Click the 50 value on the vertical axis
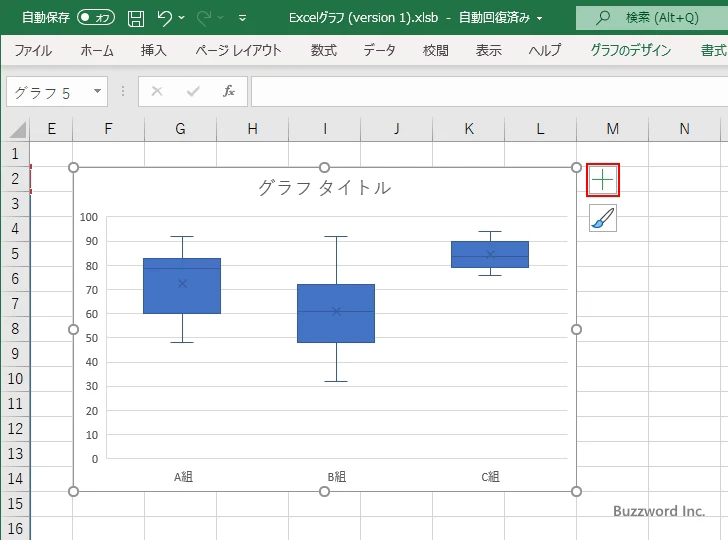This screenshot has height=540, width=728. (x=92, y=338)
